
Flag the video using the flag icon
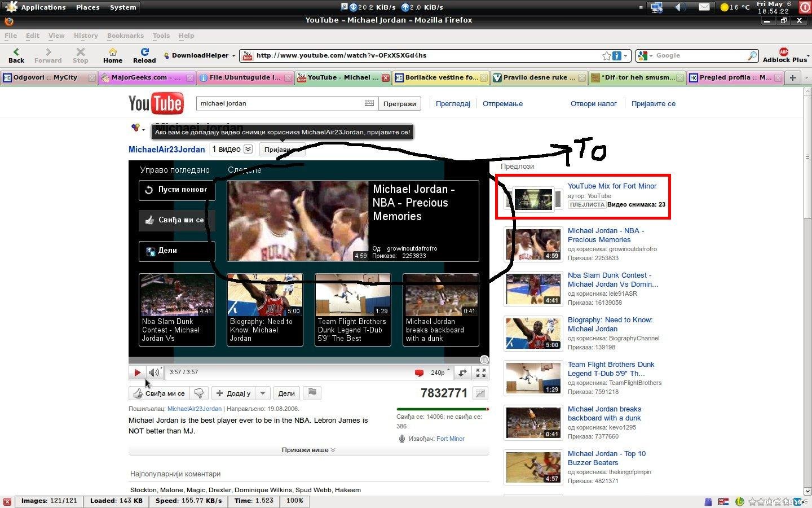point(312,393)
